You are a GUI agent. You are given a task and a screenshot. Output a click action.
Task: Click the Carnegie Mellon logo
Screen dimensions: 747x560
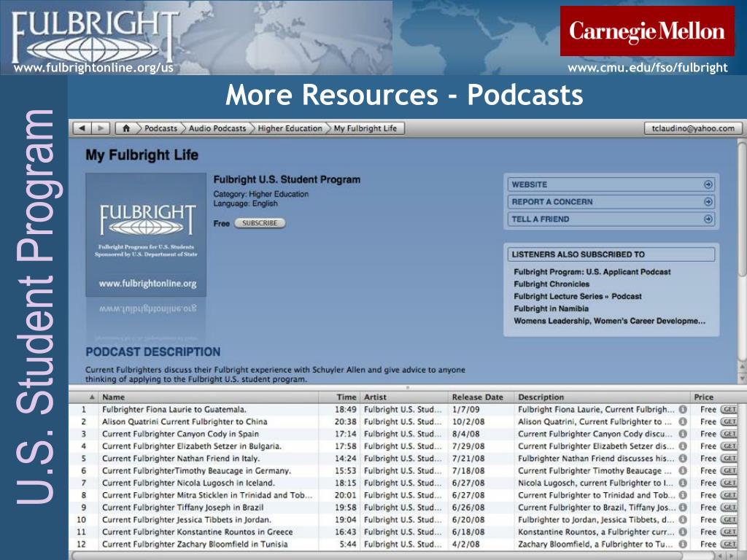tap(647, 31)
